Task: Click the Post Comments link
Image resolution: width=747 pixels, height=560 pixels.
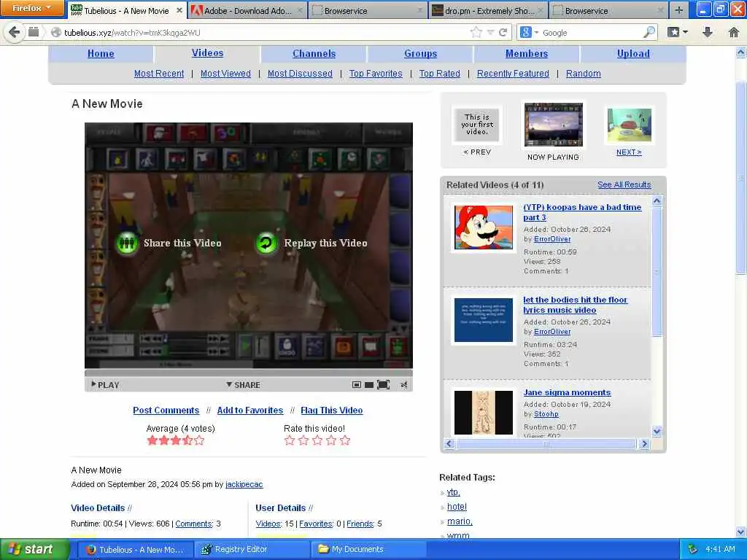Action: [x=166, y=411]
